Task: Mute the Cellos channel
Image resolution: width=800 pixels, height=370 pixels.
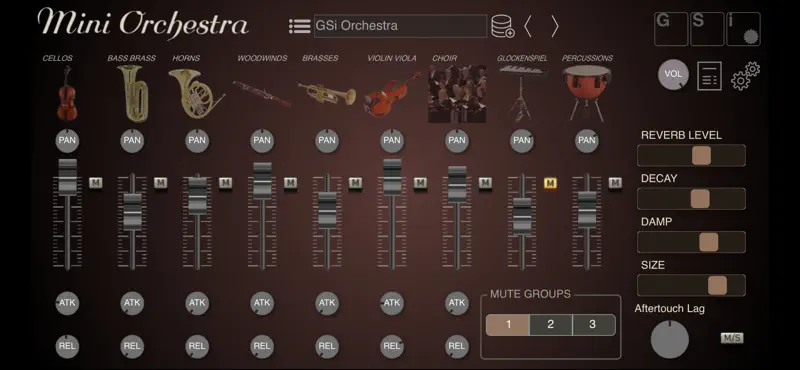Action: coord(95,183)
